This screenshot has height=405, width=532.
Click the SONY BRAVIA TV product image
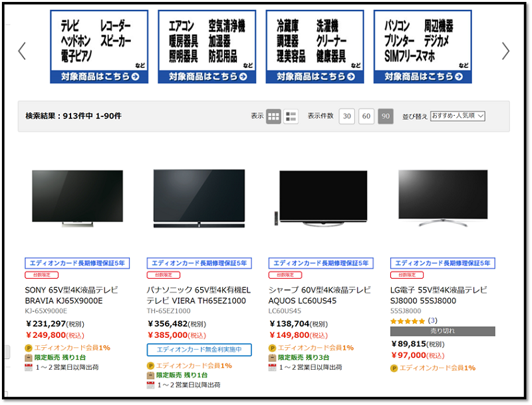(x=77, y=199)
